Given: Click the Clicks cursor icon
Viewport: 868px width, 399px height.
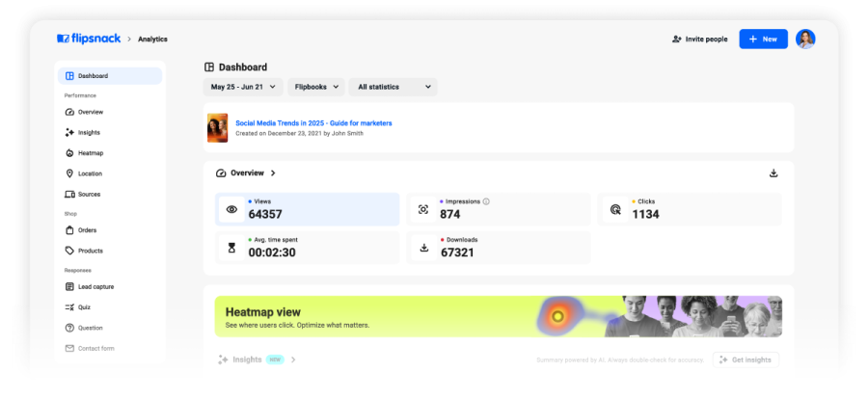Looking at the screenshot, I should coord(615,209).
